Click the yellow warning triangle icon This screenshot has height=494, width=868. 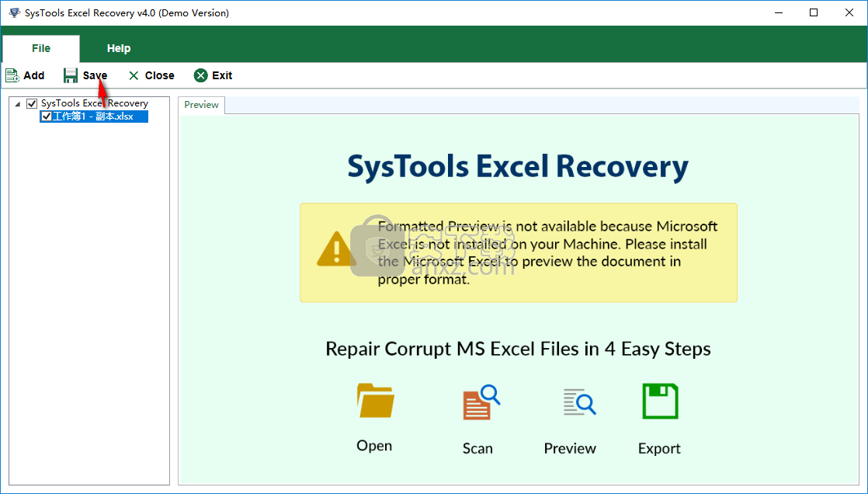(x=337, y=249)
